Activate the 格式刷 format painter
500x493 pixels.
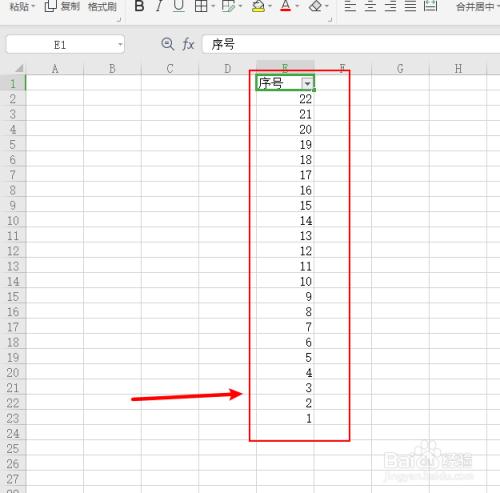click(x=102, y=6)
